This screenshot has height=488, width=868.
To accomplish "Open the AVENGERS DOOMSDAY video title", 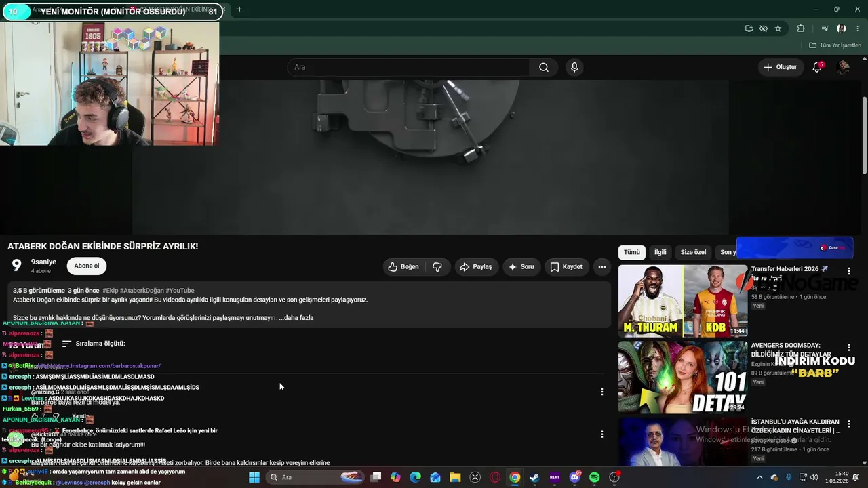I will click(791, 350).
